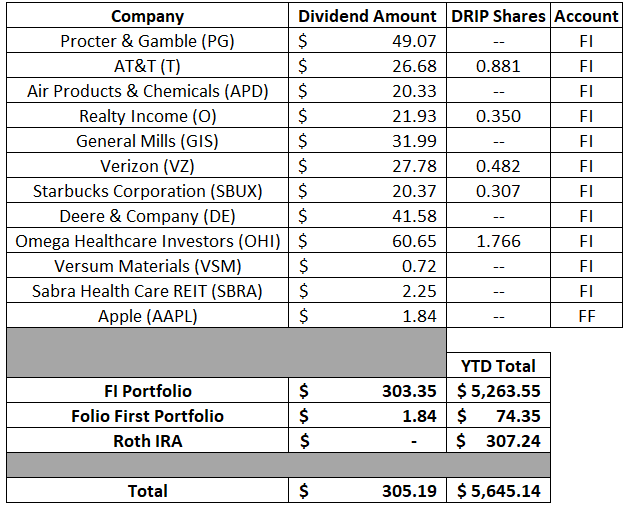The width and height of the screenshot is (628, 507).
Task: Select Omega Healthcare Investors (OHI) cell
Action: (147, 241)
